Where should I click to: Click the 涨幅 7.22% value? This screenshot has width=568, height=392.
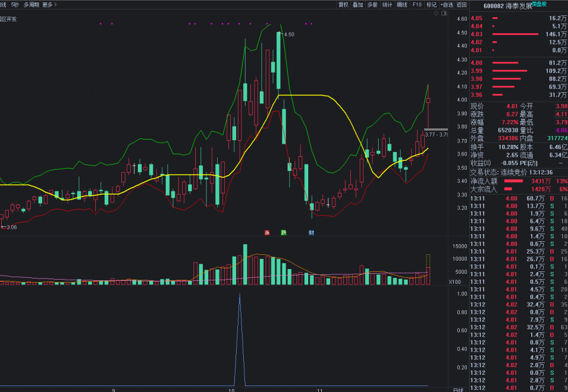pos(509,122)
